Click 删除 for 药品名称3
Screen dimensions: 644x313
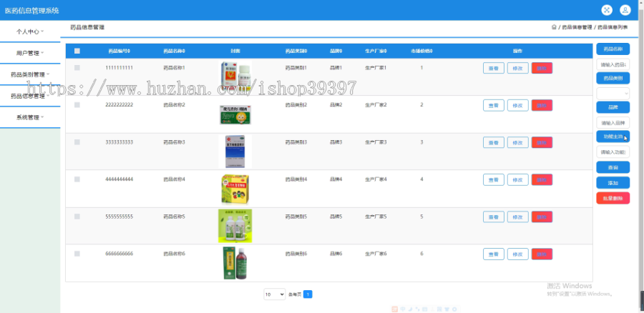tap(542, 142)
